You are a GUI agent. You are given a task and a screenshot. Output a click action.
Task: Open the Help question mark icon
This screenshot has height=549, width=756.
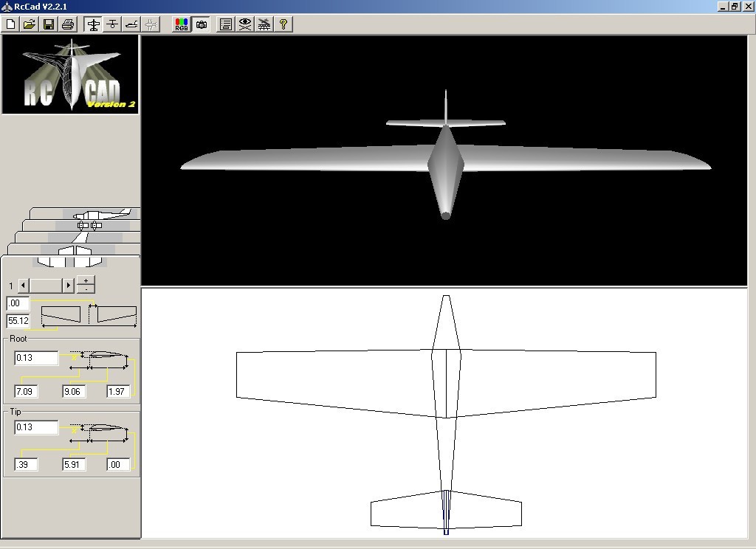pos(283,24)
